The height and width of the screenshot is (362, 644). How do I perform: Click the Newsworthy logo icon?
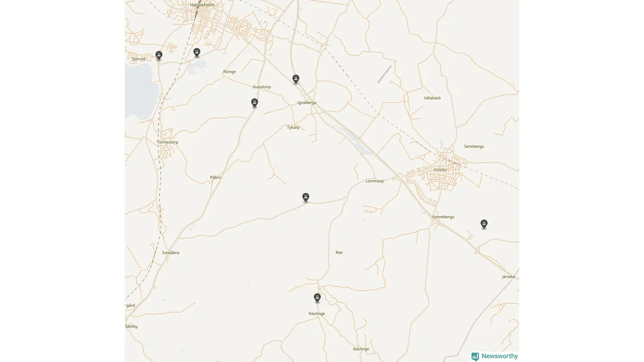coord(475,356)
